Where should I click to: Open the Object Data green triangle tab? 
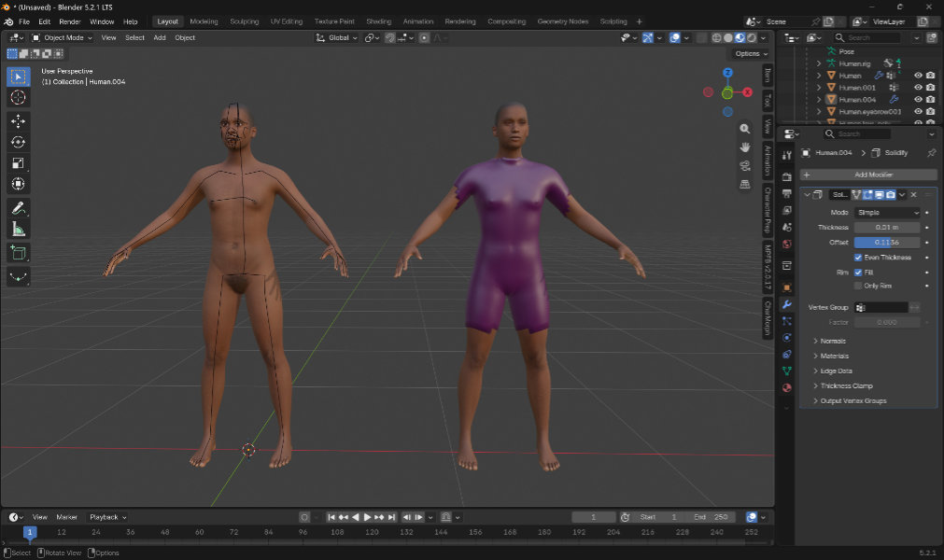click(787, 371)
